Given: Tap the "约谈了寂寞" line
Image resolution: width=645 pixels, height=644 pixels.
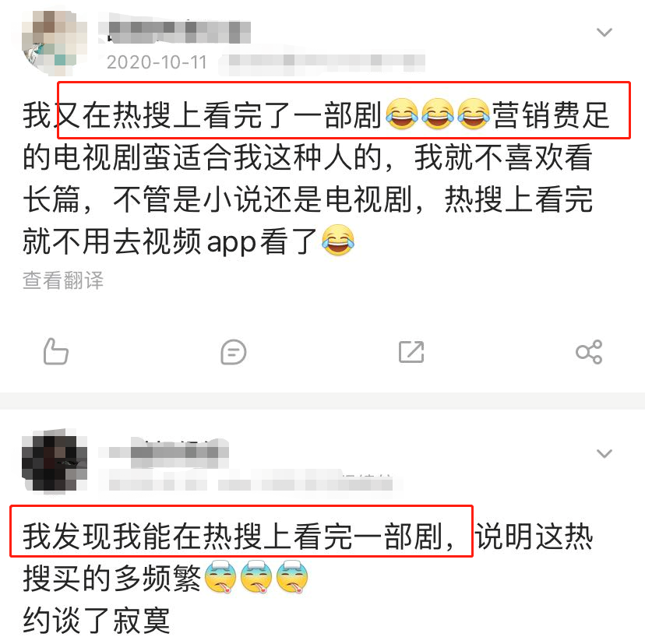Looking at the screenshot, I should coord(97,621).
